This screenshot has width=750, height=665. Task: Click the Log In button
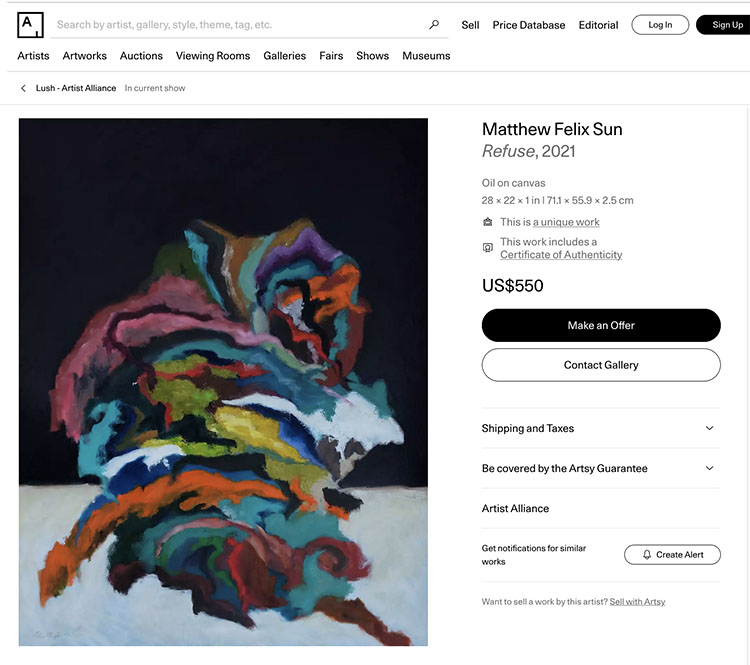(660, 25)
